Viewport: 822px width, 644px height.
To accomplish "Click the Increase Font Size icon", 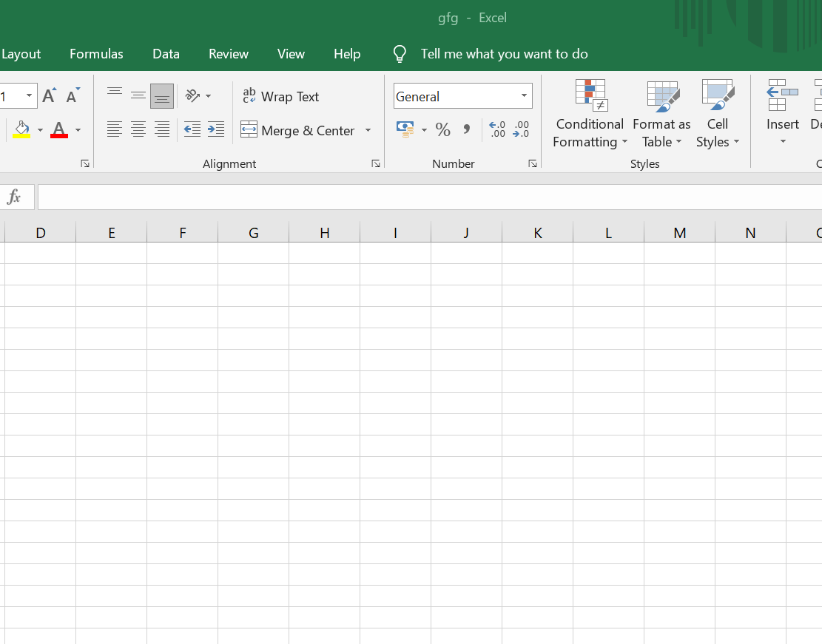I will tap(50, 96).
